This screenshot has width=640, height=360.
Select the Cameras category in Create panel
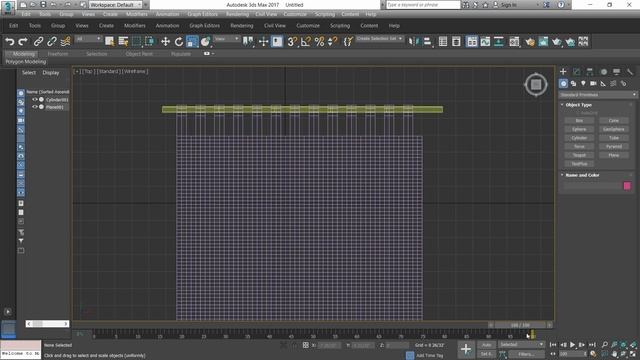(x=593, y=83)
